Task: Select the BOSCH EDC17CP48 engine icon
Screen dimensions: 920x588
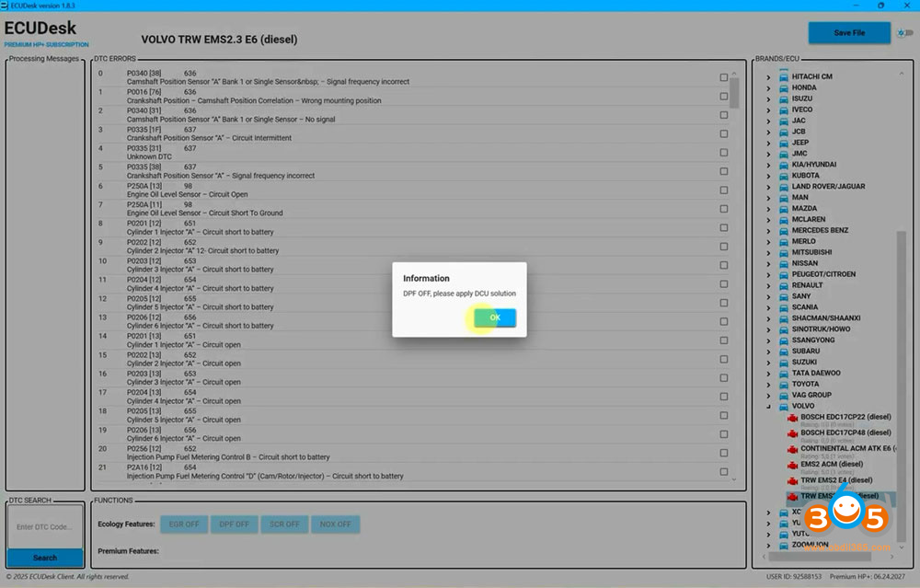Action: (x=792, y=432)
